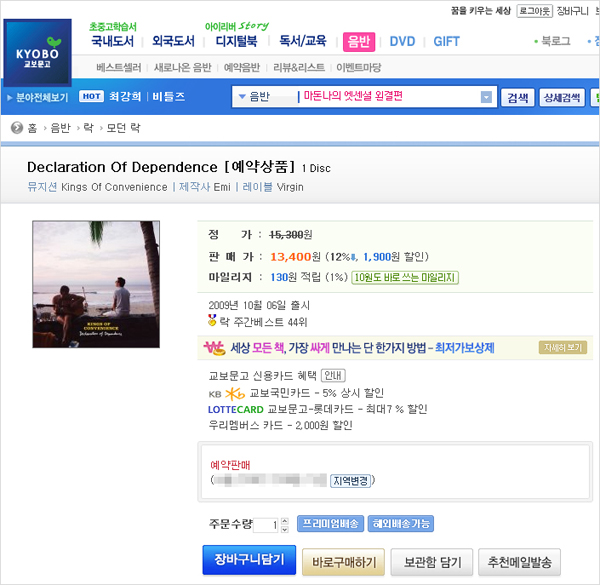Click the 락 주간베스트 44위 text
Viewport: 600px width, 585px height.
[x=263, y=322]
